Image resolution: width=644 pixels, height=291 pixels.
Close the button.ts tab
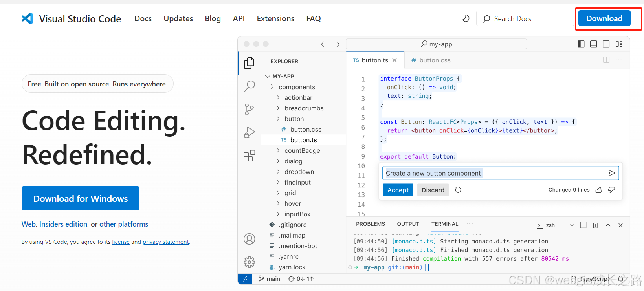tap(394, 60)
